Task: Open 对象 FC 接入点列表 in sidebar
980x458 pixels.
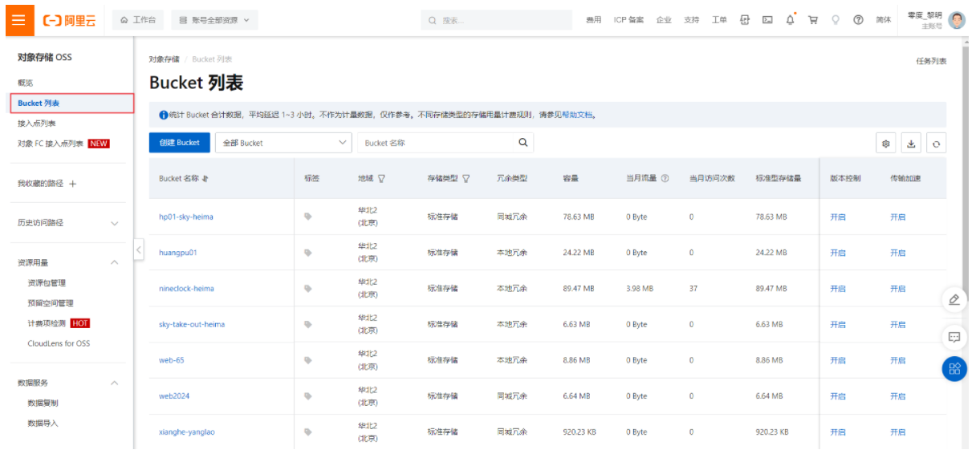Action: 51,144
